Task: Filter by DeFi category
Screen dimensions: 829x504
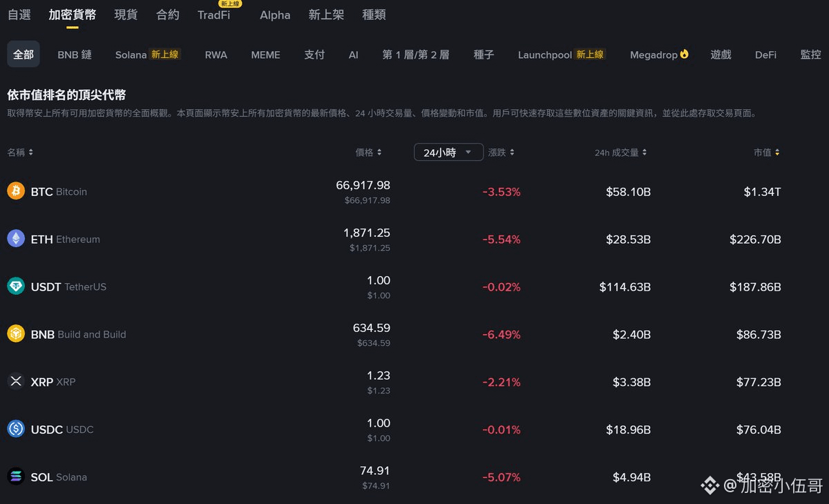Action: (765, 55)
